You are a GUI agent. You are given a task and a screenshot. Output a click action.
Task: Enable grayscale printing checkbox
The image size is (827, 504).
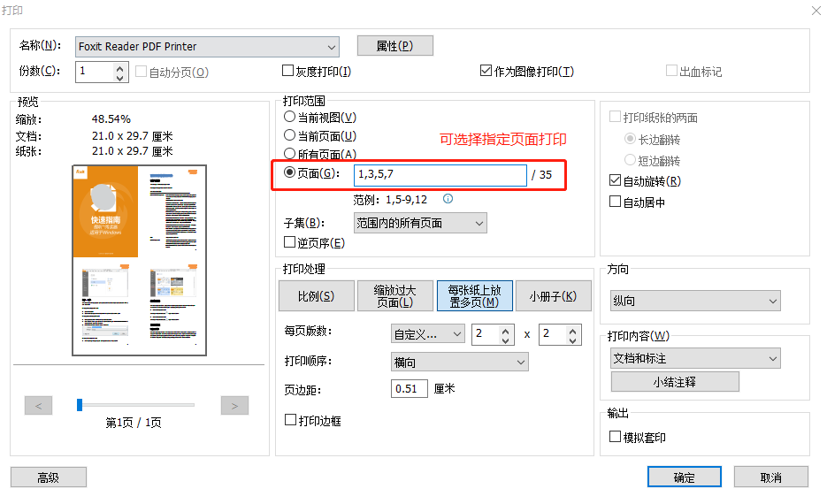coord(288,71)
